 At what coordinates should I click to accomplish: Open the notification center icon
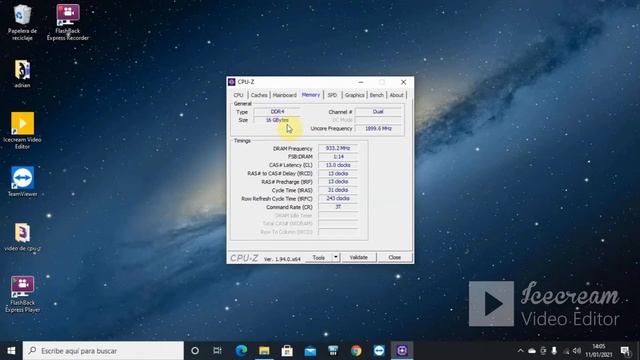coord(625,351)
